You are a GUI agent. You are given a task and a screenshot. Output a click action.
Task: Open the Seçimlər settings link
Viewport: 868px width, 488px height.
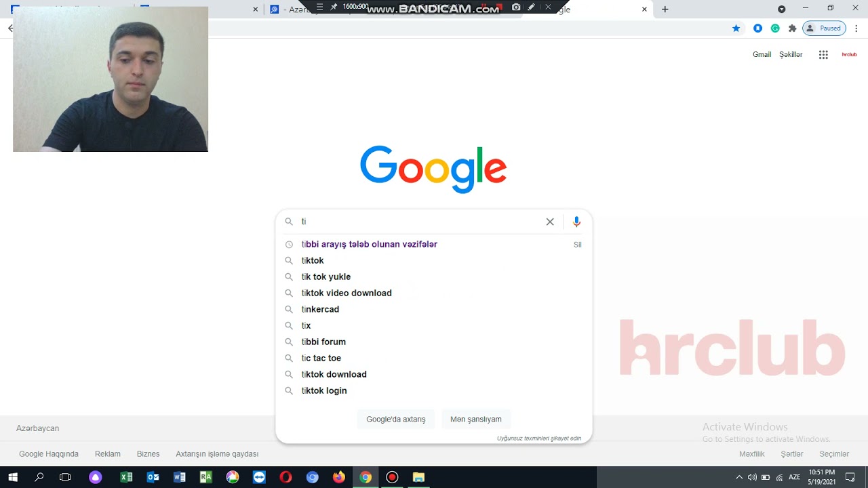(x=834, y=454)
